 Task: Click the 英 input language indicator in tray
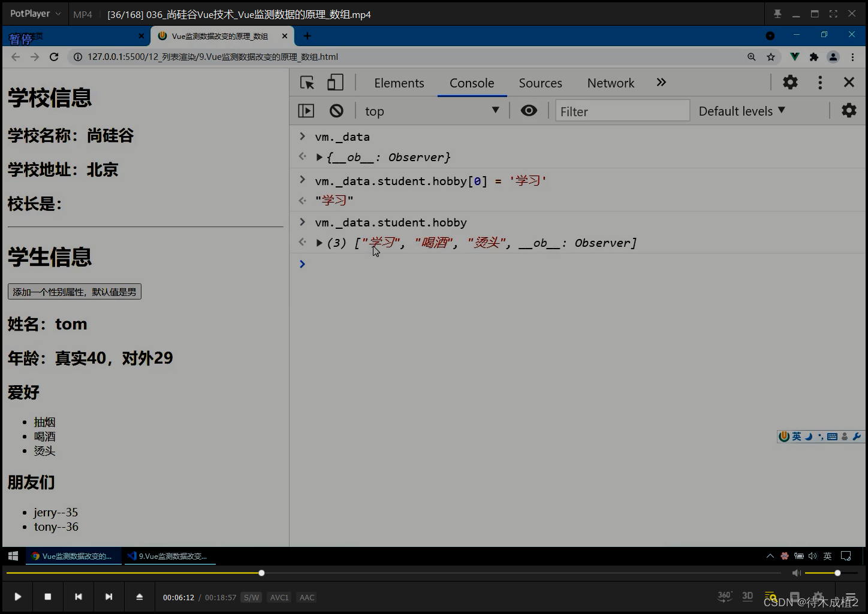tap(827, 556)
